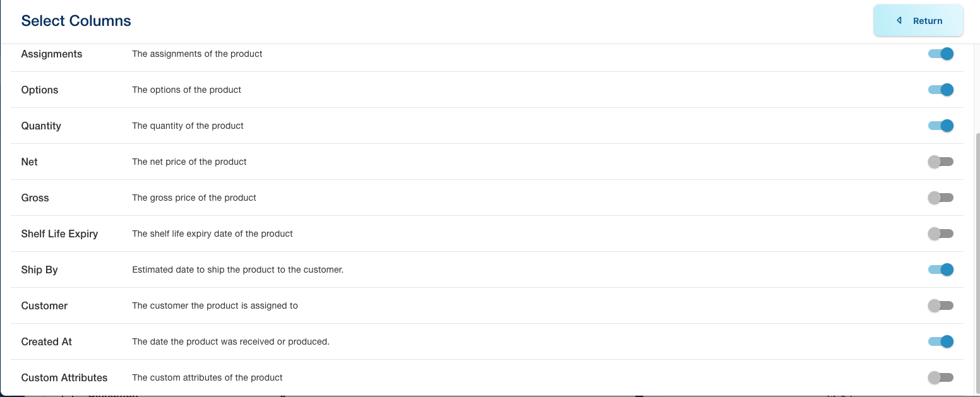Disable the Assignments column toggle
980x397 pixels.
click(x=940, y=54)
